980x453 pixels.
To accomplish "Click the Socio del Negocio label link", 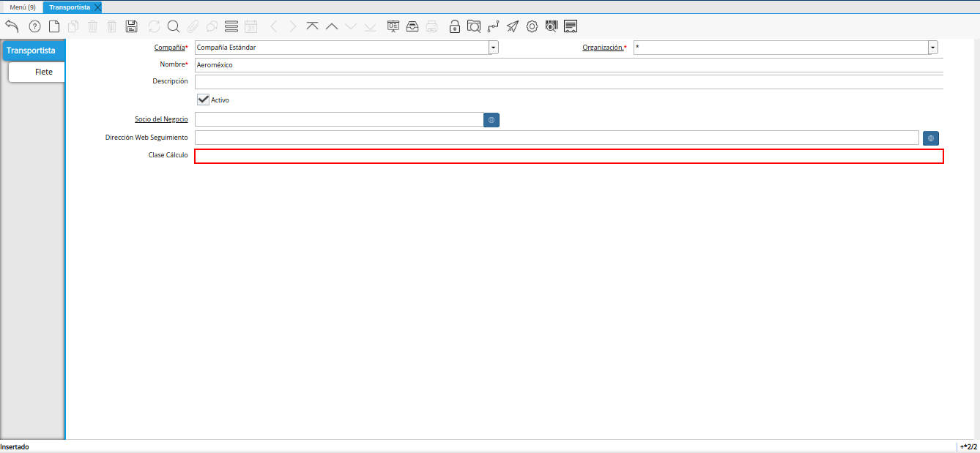I will pos(161,119).
